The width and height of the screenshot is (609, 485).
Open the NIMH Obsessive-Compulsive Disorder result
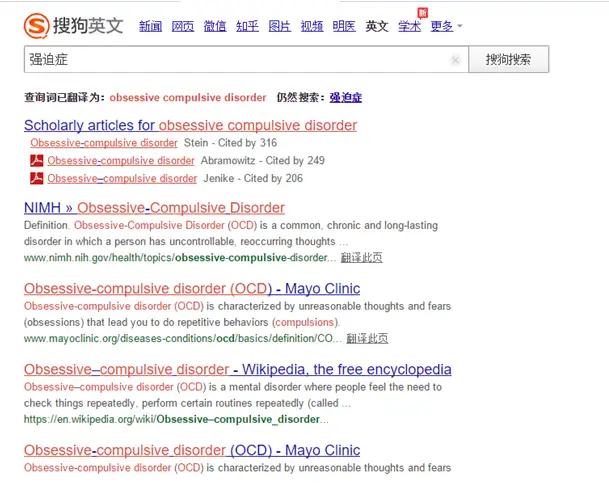click(154, 208)
